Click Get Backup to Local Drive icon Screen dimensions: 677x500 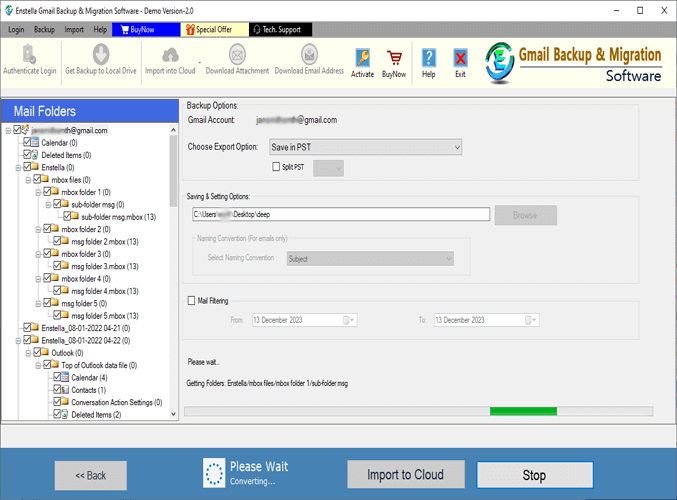(x=100, y=58)
